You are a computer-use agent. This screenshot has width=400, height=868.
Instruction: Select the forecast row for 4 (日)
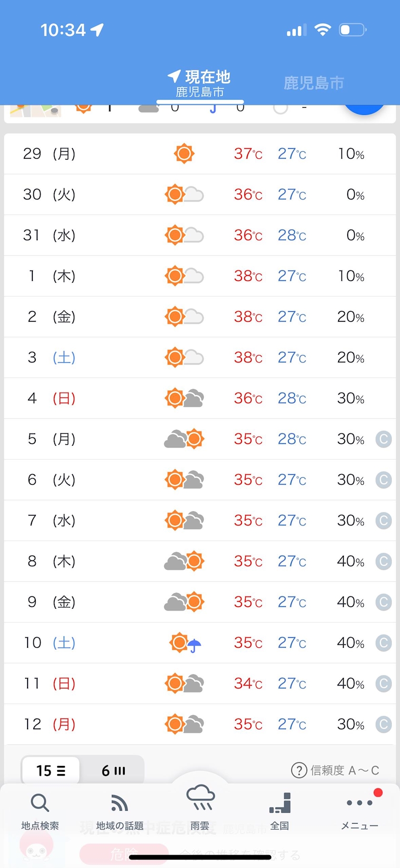(200, 398)
